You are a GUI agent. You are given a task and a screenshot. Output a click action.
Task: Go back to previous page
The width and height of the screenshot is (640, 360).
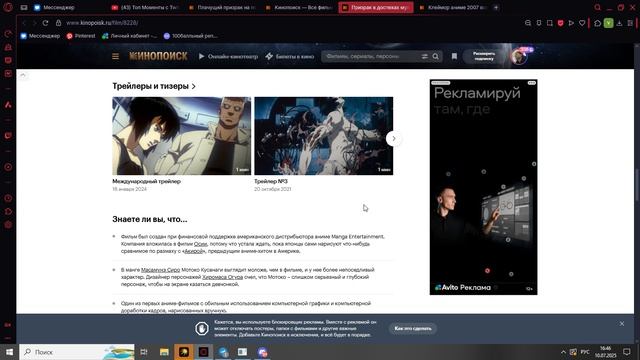tap(24, 23)
